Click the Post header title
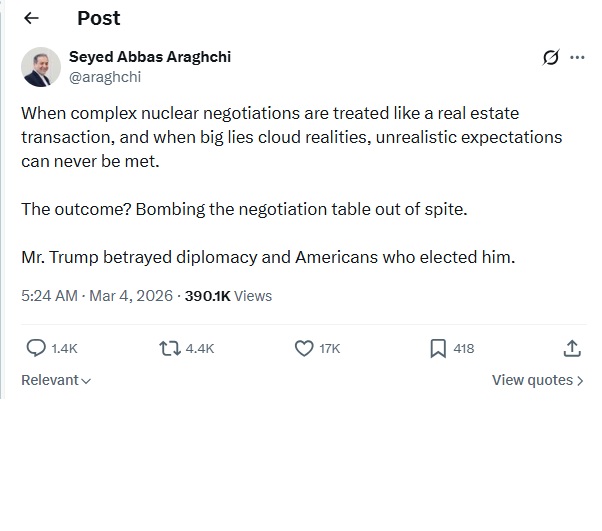 pyautogui.click(x=98, y=18)
